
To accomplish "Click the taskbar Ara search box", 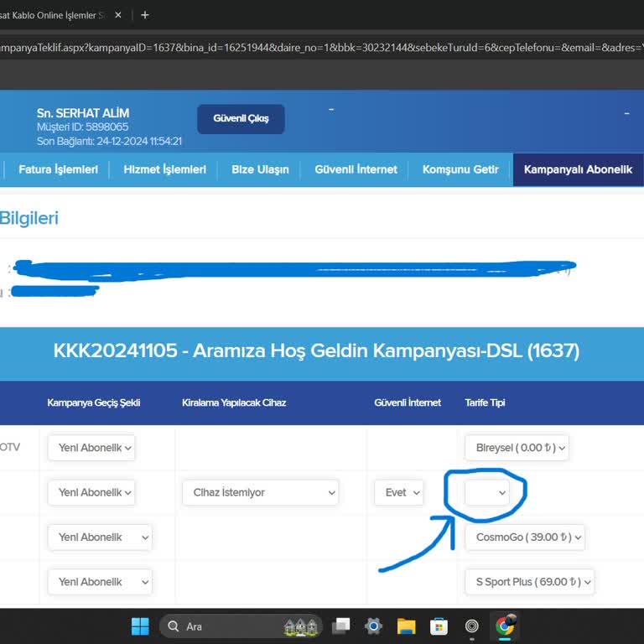I will 241,626.
